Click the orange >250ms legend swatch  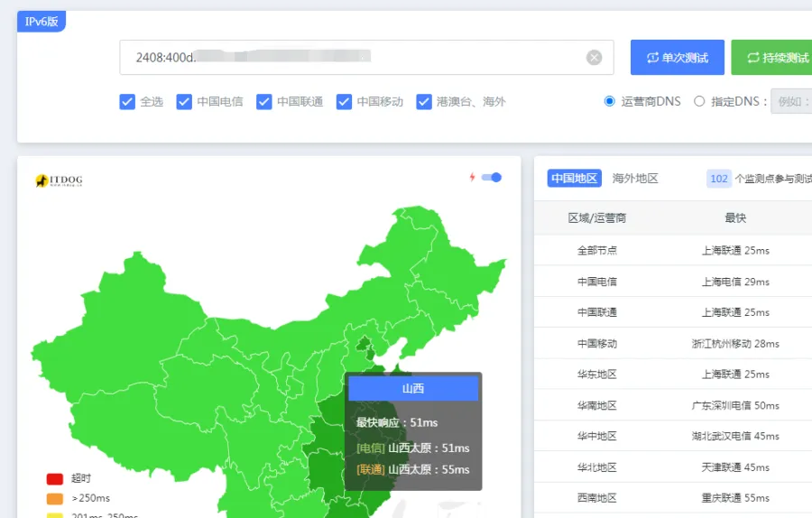click(55, 498)
